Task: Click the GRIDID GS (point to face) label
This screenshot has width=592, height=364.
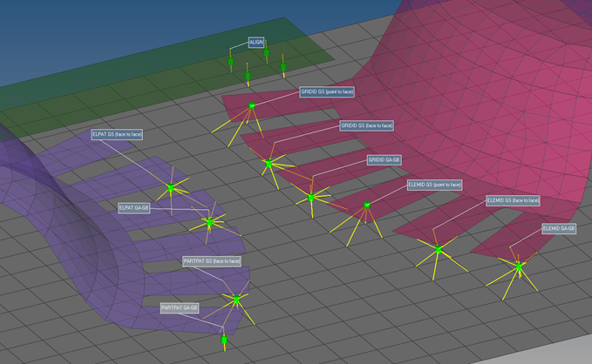Action: 327,92
